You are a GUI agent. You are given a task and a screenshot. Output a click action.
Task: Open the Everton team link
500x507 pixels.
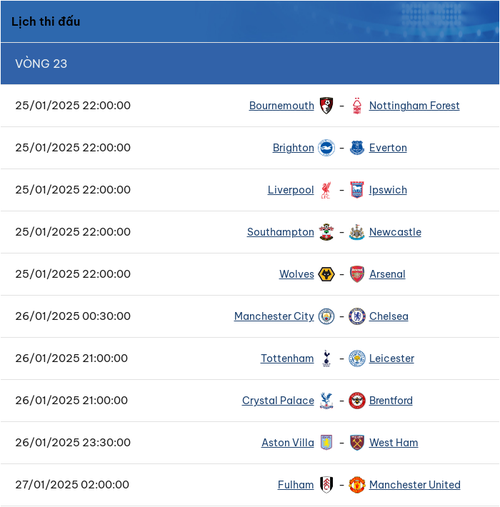point(388,148)
